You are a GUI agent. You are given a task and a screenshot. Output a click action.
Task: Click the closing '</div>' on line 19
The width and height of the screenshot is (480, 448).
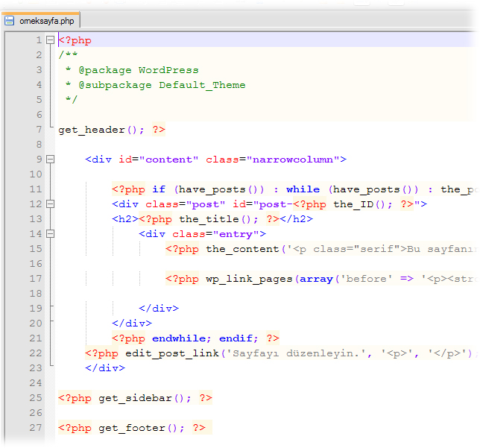tap(159, 309)
